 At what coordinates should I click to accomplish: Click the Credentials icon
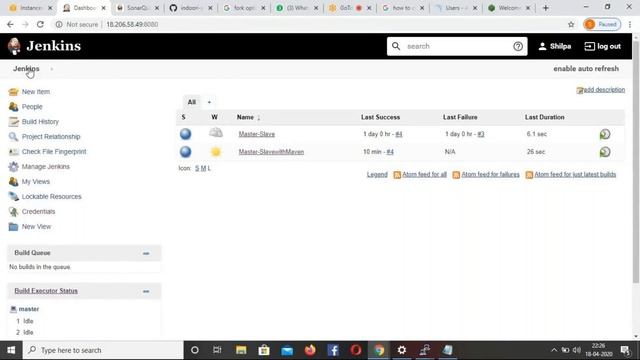pyautogui.click(x=13, y=211)
